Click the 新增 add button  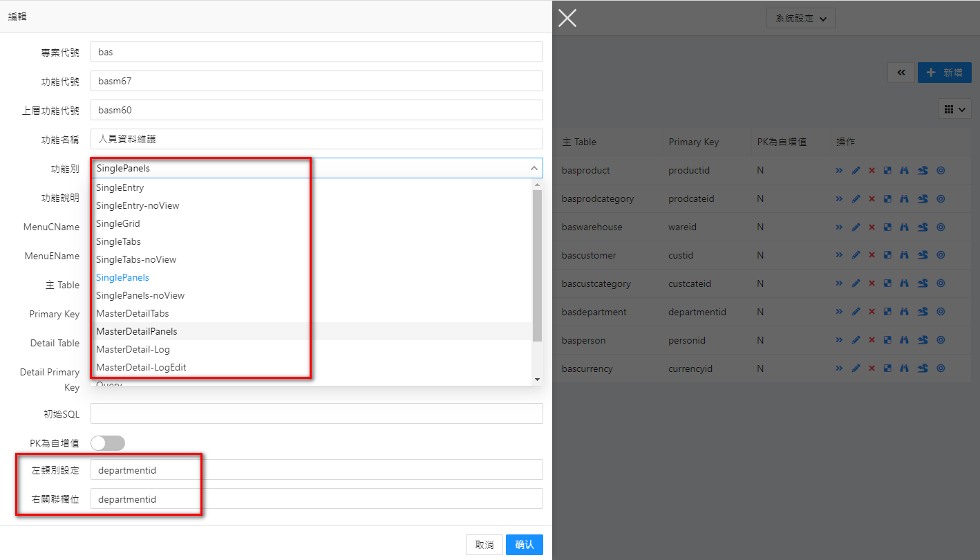(x=944, y=73)
